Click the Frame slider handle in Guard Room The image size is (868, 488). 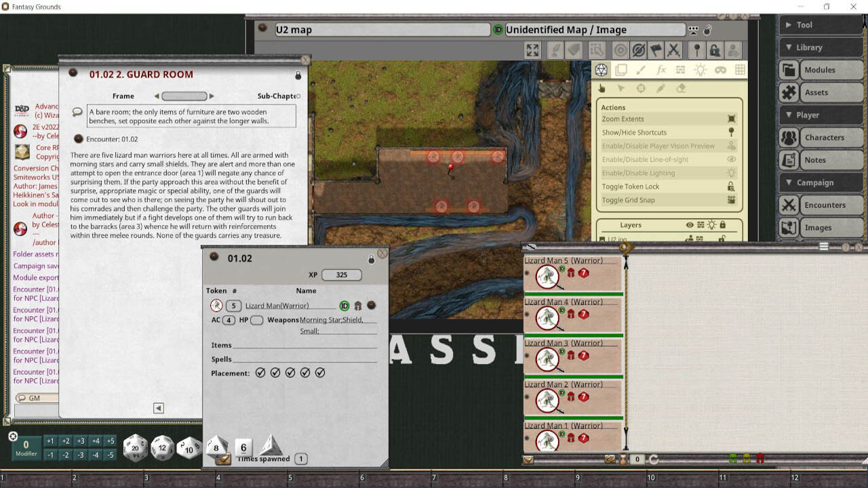(x=184, y=96)
